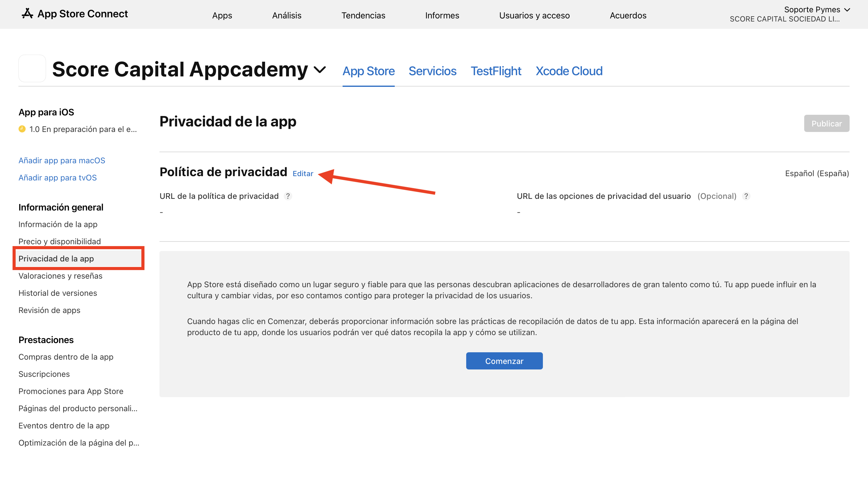The width and height of the screenshot is (868, 483).
Task: Open Información de la app in sidebar
Action: tap(58, 225)
